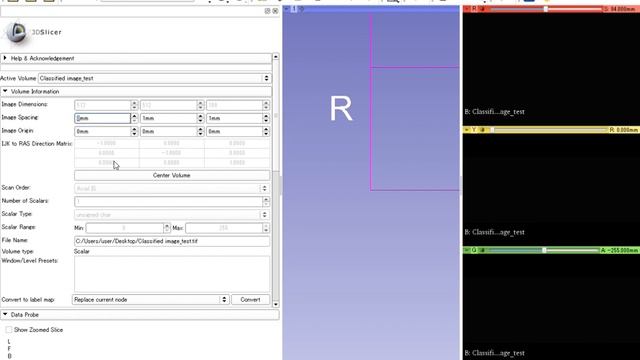The height and width of the screenshot is (360, 640).
Task: Open the Scan Order dropdown
Action: point(172,189)
